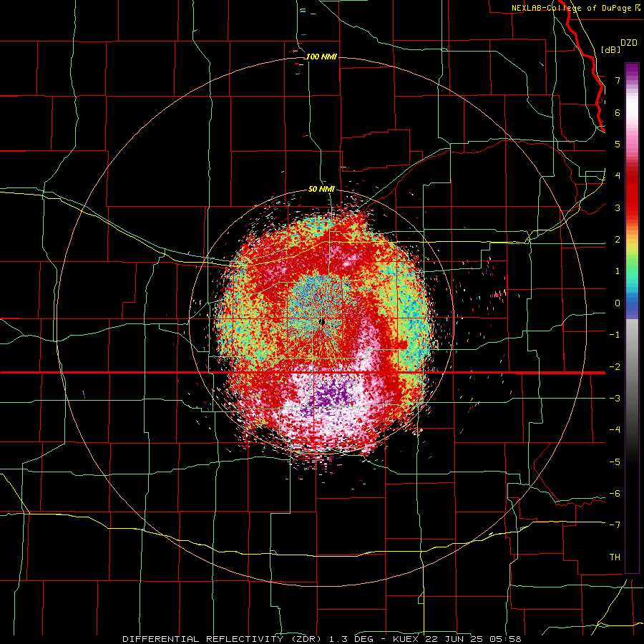Click the 0 value on the color scale
This screenshot has width=644, height=644.
[x=618, y=303]
